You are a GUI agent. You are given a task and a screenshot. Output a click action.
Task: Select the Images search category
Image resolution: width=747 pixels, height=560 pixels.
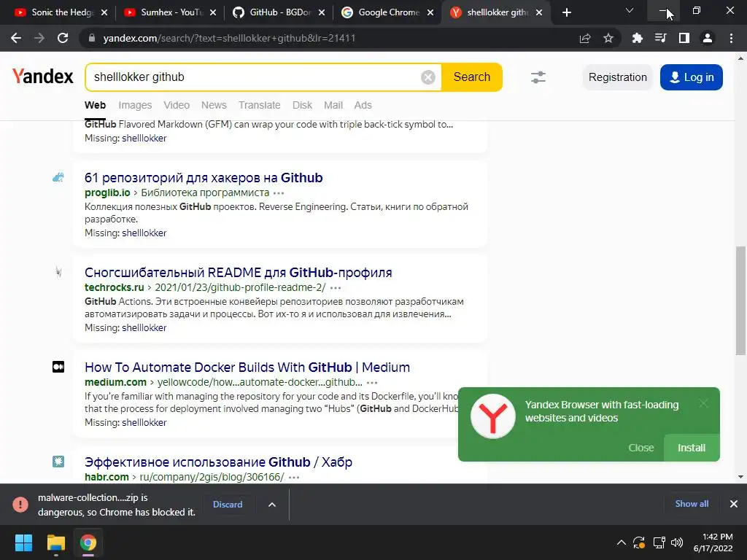pos(135,105)
